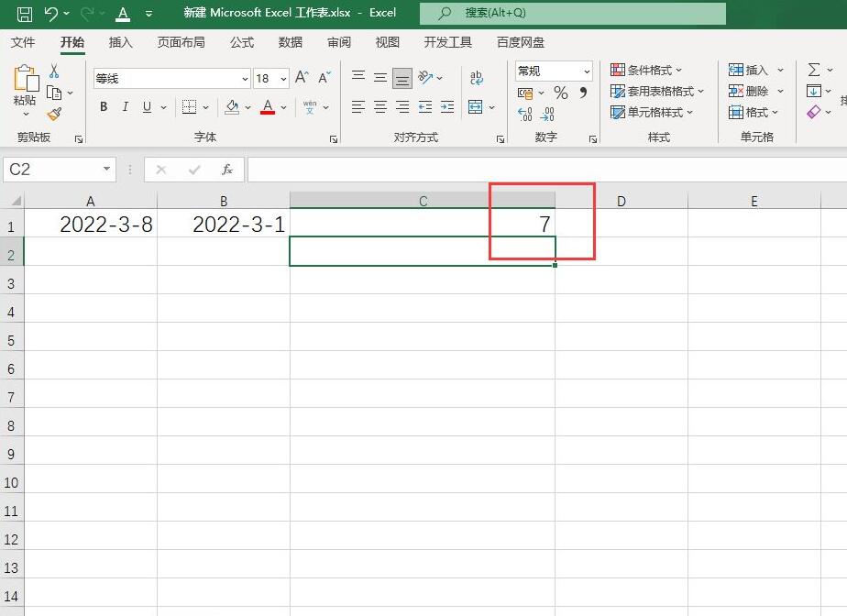Apply the red font color swatch

[268, 107]
